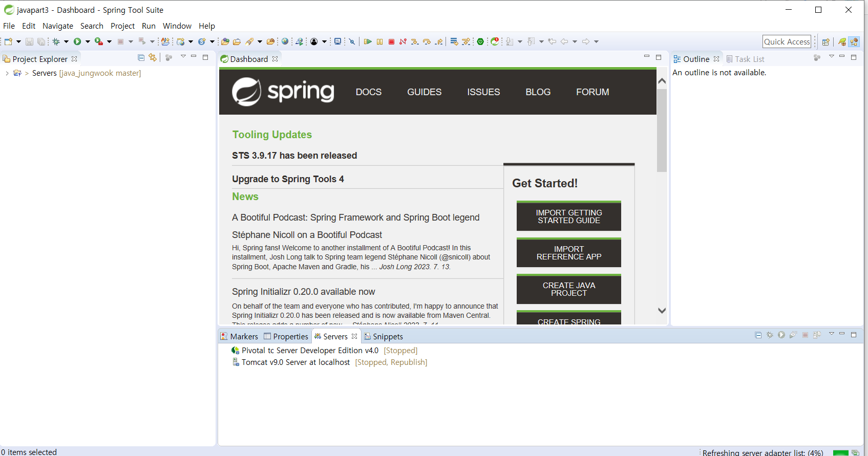Start the server in debug mode in Servers view
This screenshot has height=456, width=868.
tap(770, 335)
